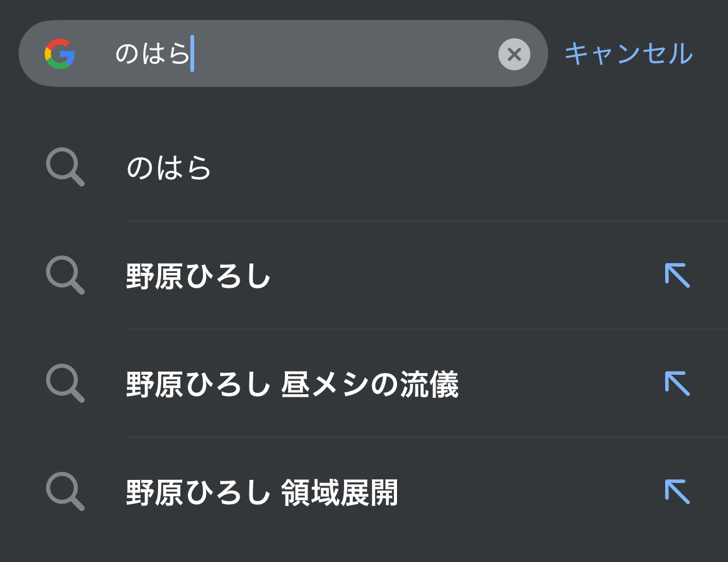Choose the 野原ひろし suggestion text
Screen dimensions: 728x562
(198, 276)
